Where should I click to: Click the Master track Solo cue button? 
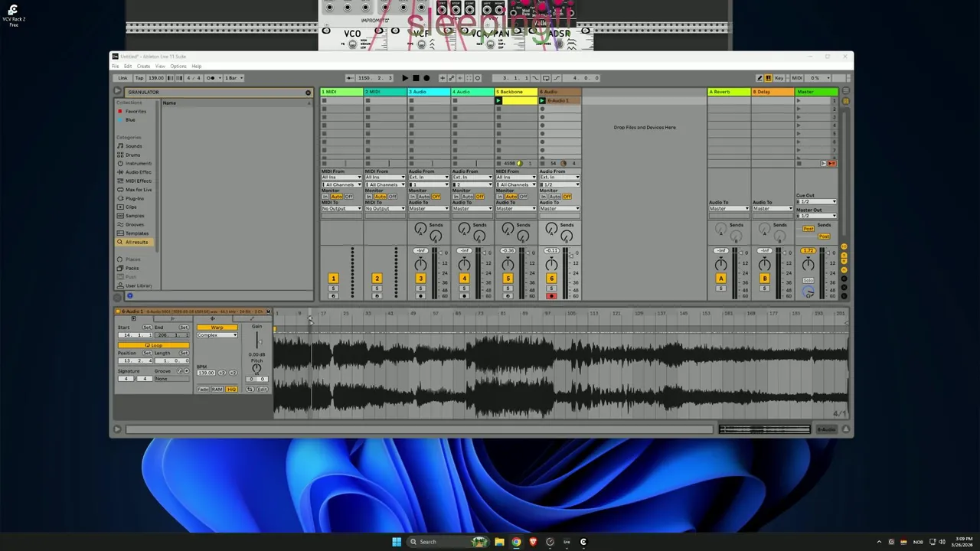[808, 281]
